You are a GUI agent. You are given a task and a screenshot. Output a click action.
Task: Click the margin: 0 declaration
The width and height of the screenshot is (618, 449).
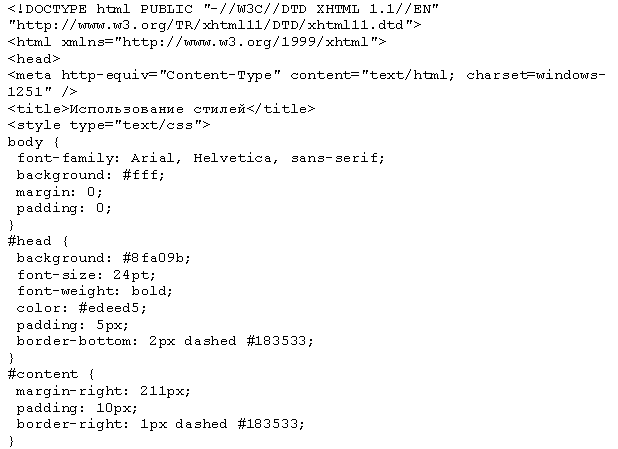click(59, 192)
